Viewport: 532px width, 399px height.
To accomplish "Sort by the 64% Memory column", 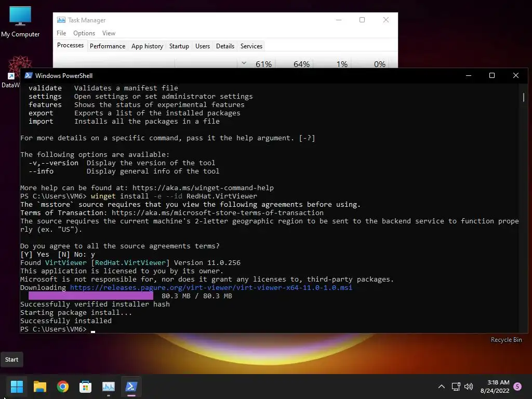I will (x=301, y=64).
